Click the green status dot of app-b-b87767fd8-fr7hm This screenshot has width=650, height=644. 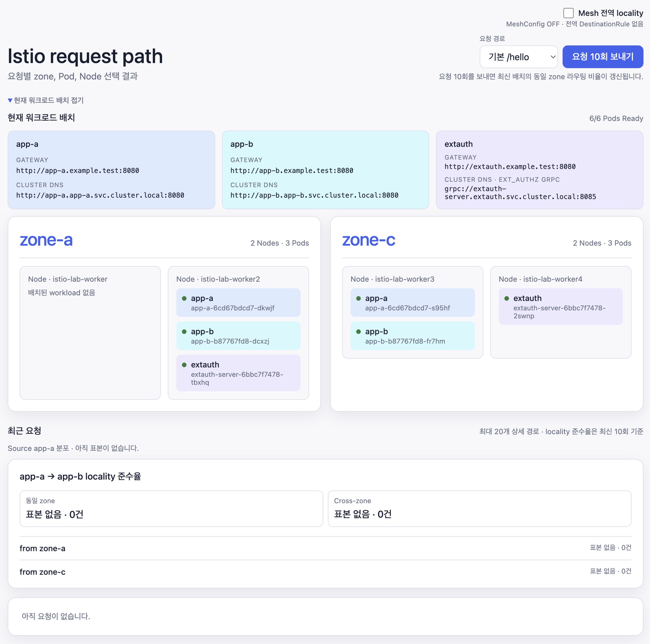(358, 332)
